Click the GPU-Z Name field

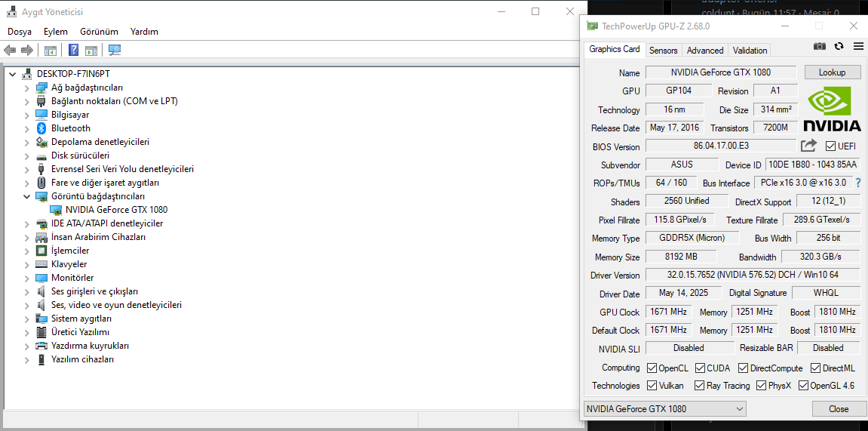[721, 72]
